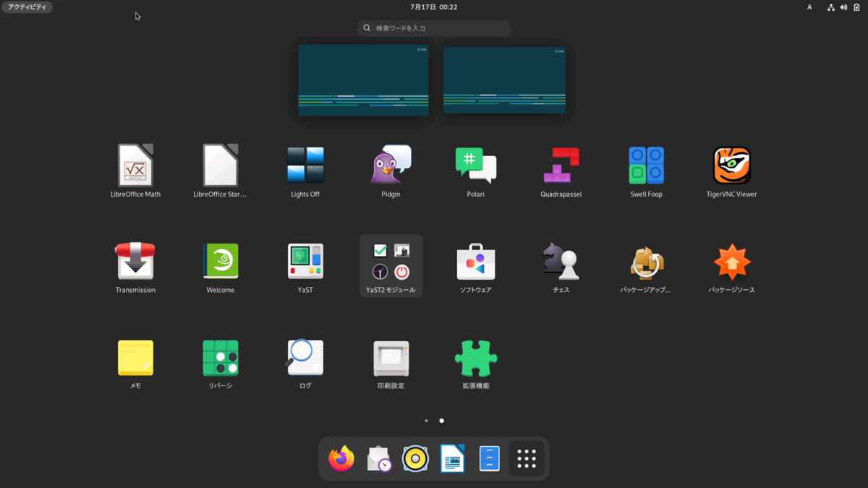
Task: Open 印刷設定 printer settings
Action: click(x=391, y=363)
